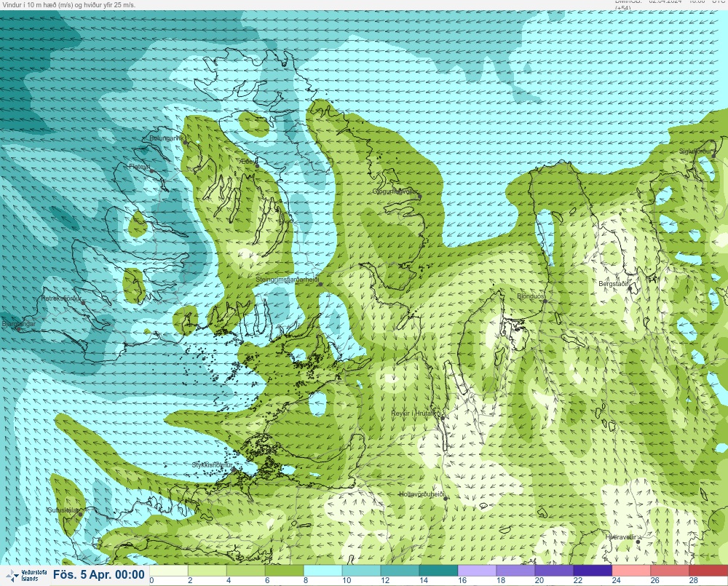Click the Bolungarvík station label

tap(167, 138)
